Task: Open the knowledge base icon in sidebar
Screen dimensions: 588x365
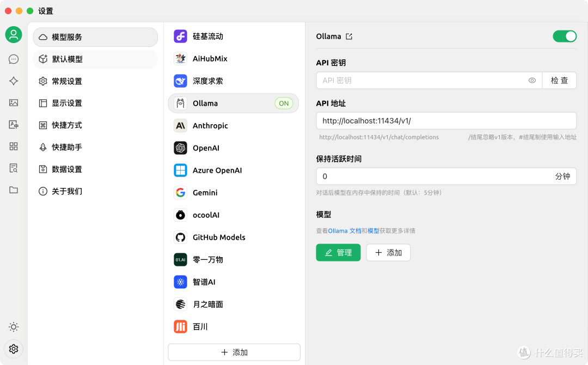Action: tap(14, 168)
